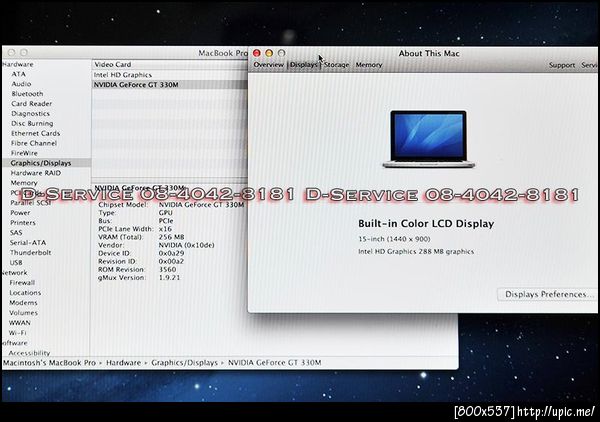The image size is (600, 422).
Task: Click the Built-in Color LCD Display heading
Action: tap(426, 223)
